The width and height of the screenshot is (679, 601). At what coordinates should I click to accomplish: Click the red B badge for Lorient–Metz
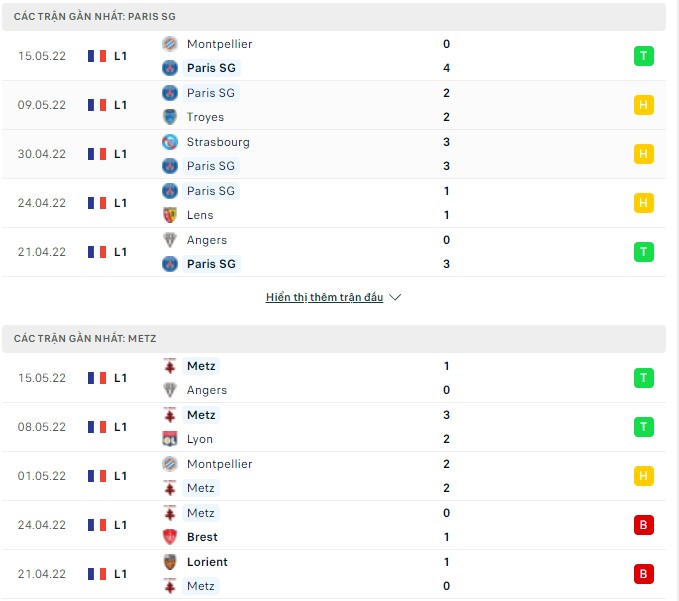click(x=643, y=574)
